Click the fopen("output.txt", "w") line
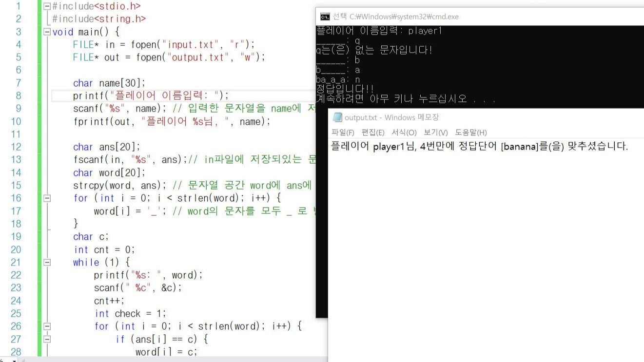The image size is (644, 362). coord(169,57)
